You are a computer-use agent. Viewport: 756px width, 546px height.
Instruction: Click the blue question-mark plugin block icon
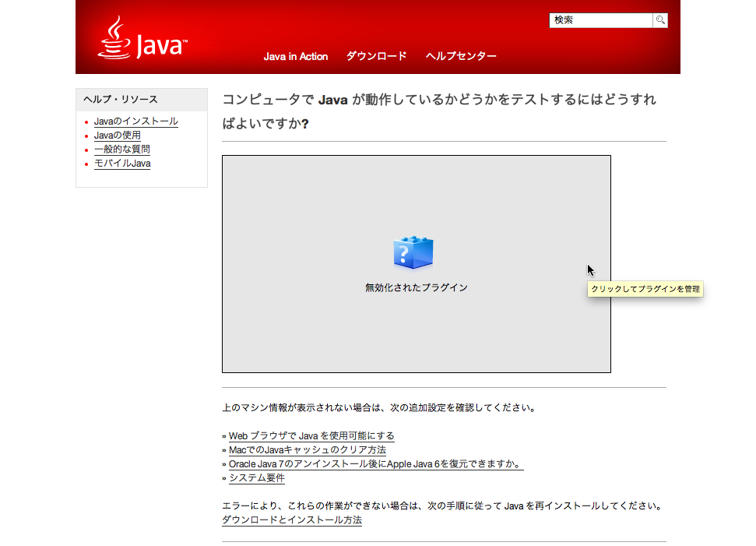coord(413,253)
